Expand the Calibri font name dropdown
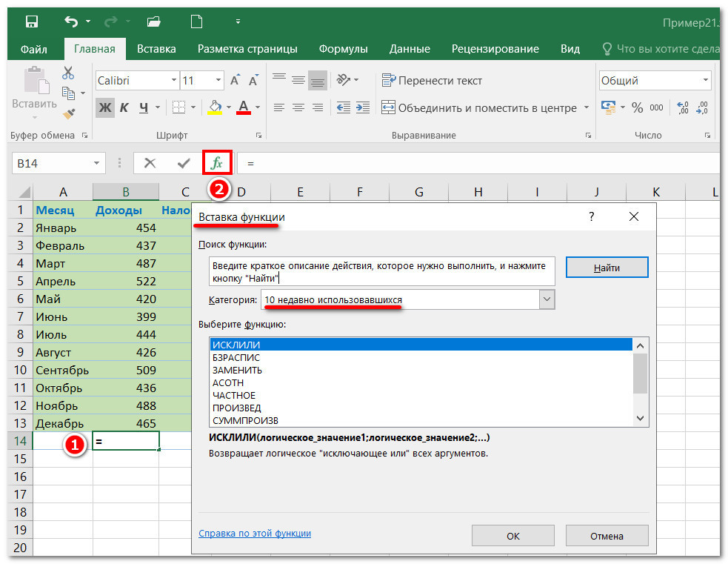The image size is (728, 564). pyautogui.click(x=174, y=80)
